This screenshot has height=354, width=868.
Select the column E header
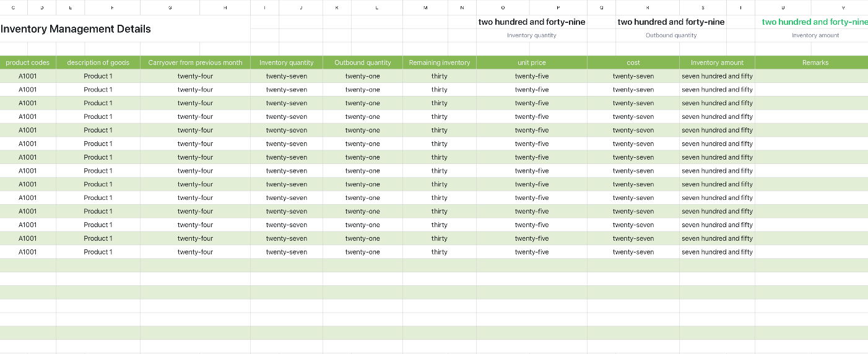(x=71, y=7)
